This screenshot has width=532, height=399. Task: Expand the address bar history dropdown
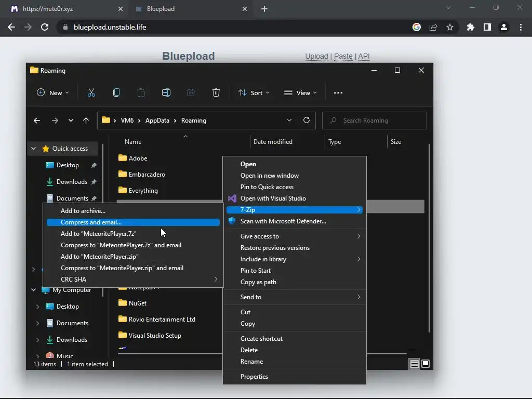click(x=289, y=120)
